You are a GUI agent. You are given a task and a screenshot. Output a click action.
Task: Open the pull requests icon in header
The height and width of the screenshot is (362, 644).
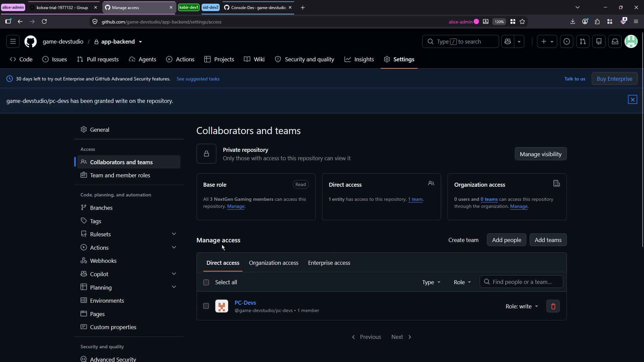[x=583, y=42]
